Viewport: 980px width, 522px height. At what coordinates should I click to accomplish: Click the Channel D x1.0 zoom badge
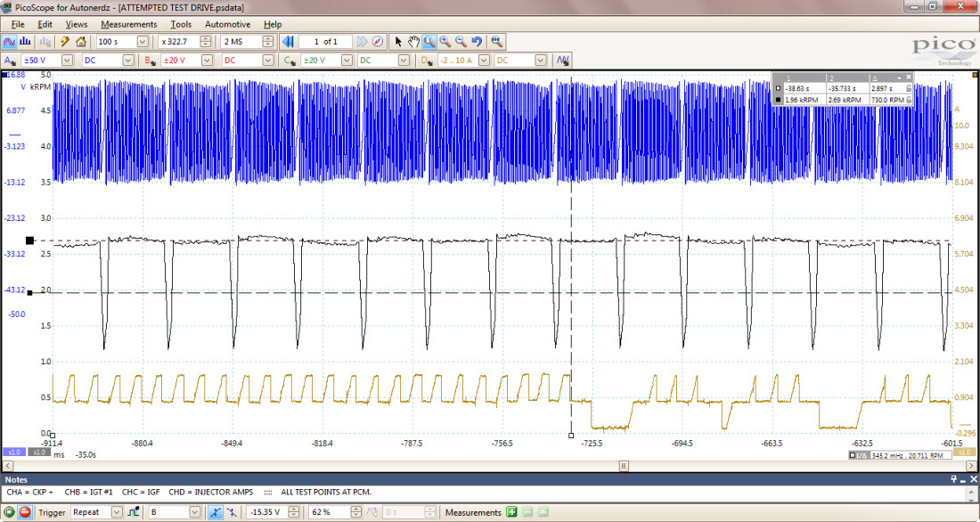click(x=964, y=452)
